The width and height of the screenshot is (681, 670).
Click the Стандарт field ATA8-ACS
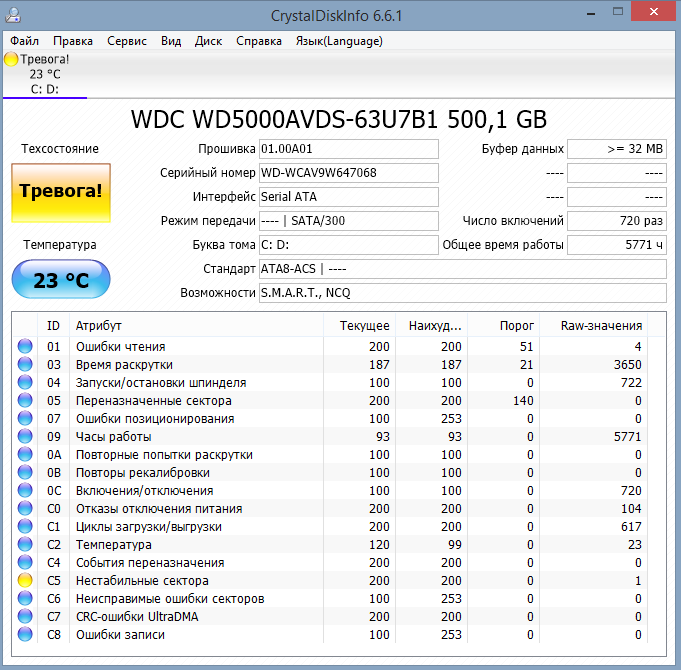463,269
